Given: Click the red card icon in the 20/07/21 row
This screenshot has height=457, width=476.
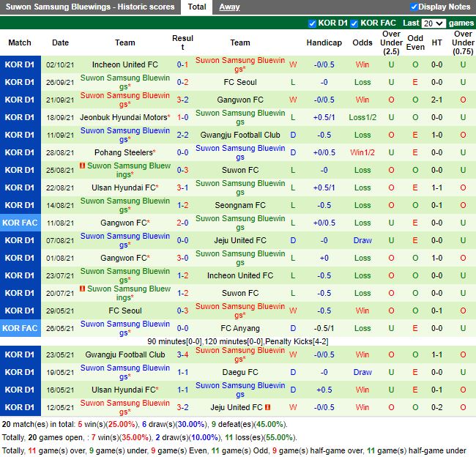Looking at the screenshot, I should (83, 289).
